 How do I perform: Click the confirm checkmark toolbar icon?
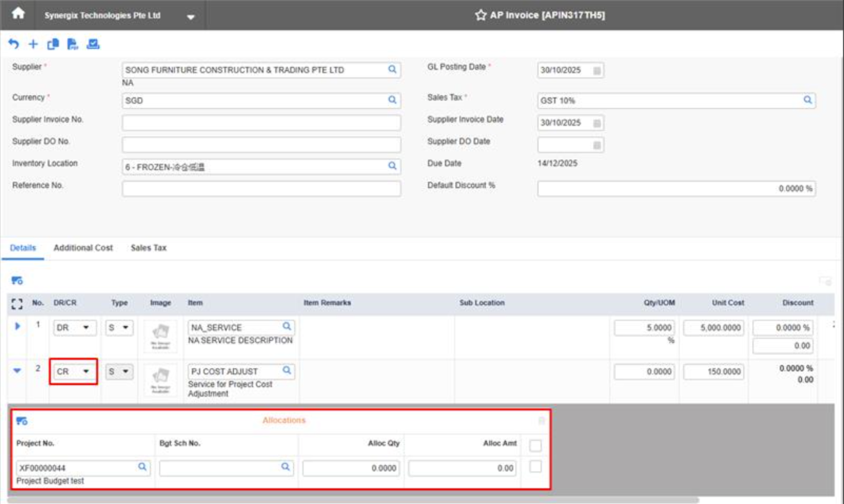pyautogui.click(x=93, y=44)
